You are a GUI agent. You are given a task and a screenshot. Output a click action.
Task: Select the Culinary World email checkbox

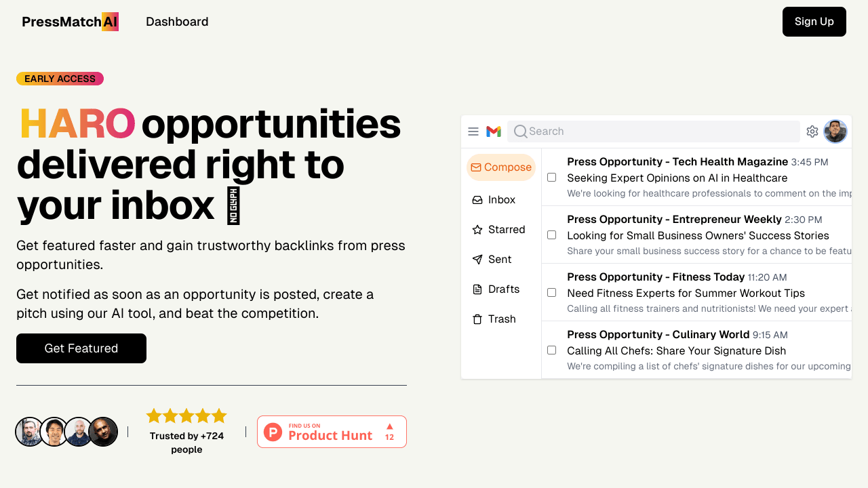[552, 350]
